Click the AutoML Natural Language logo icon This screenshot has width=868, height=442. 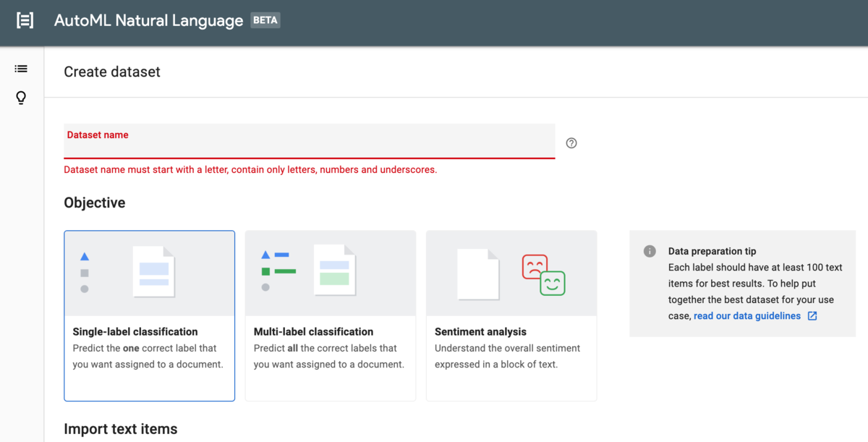[x=25, y=21]
